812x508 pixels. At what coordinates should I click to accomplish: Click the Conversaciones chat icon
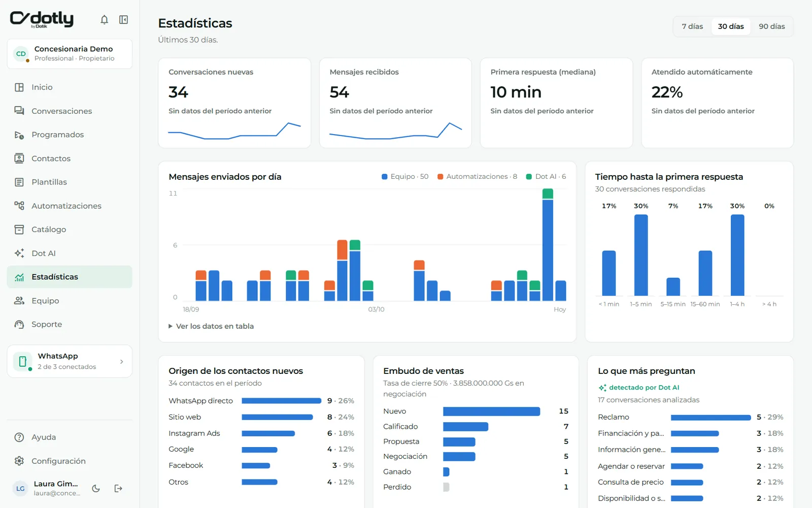click(x=19, y=111)
